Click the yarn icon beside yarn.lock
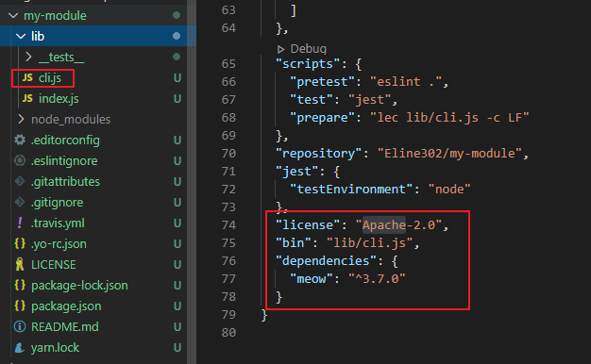 click(20, 347)
